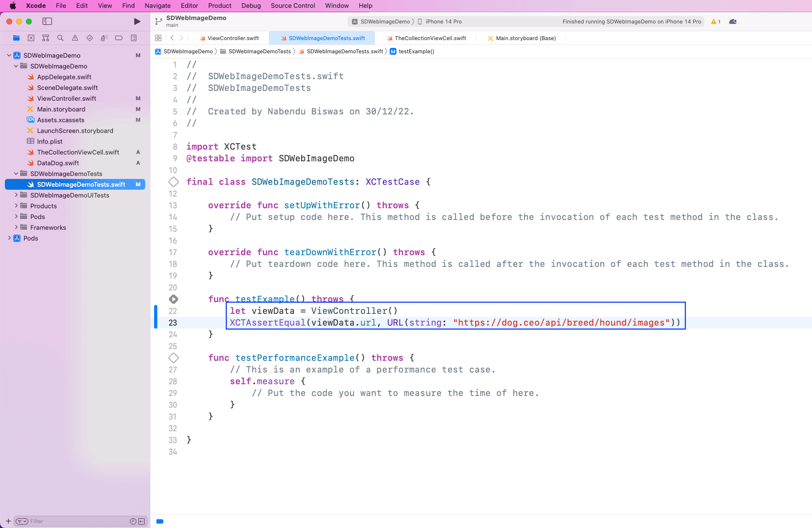Expand the Products folder
812x528 pixels.
pyautogui.click(x=16, y=206)
